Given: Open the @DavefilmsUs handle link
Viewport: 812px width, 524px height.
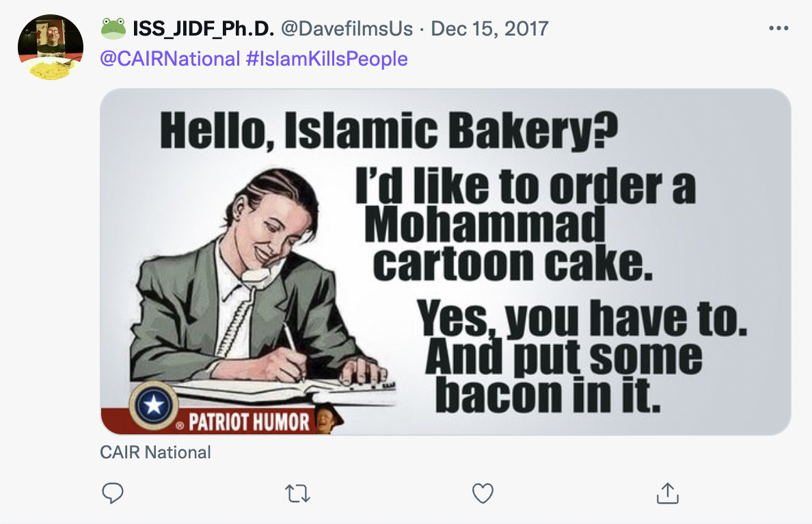Looking at the screenshot, I should (347, 29).
